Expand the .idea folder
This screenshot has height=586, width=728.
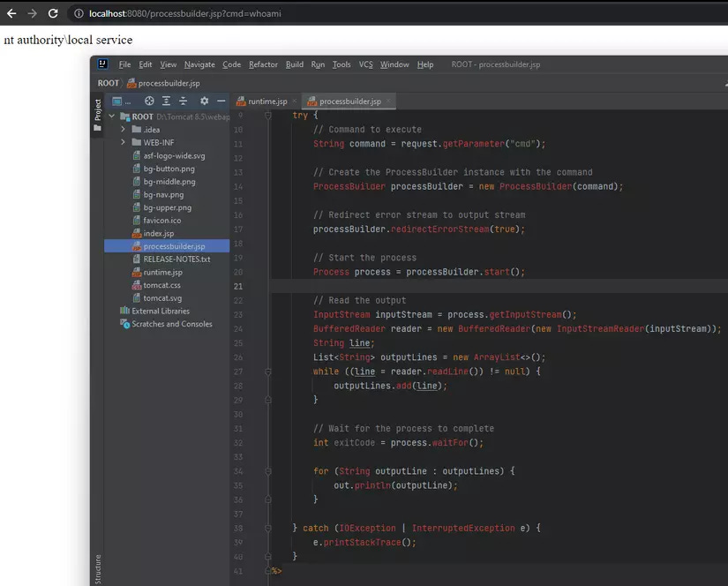[x=124, y=130]
